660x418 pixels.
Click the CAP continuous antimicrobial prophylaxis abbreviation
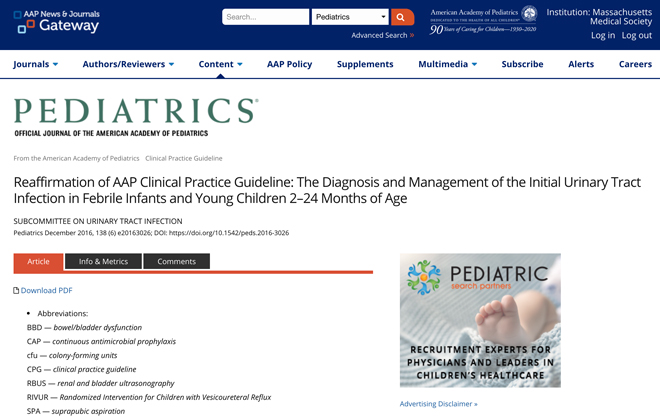click(x=101, y=341)
